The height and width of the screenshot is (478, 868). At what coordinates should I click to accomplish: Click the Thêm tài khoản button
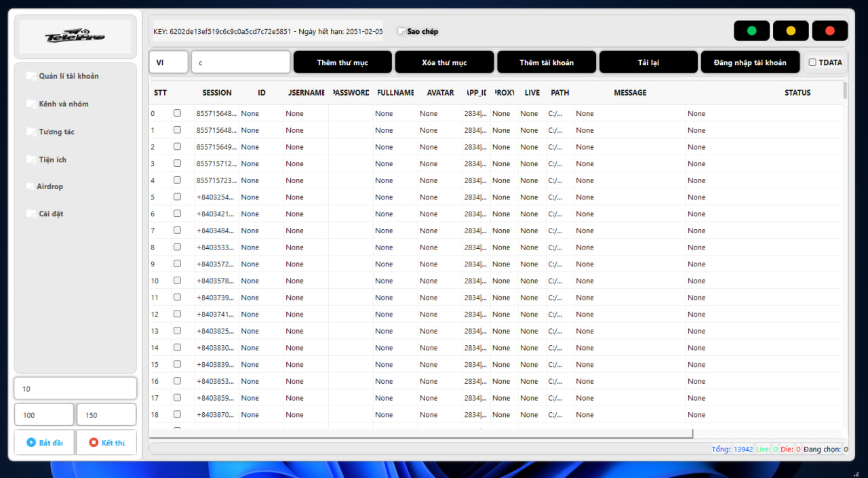[x=547, y=62]
